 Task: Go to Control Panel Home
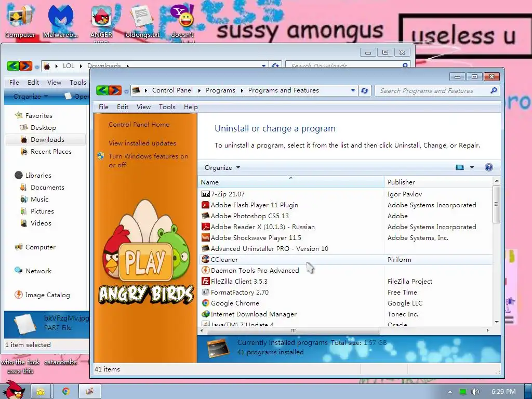[x=139, y=125]
